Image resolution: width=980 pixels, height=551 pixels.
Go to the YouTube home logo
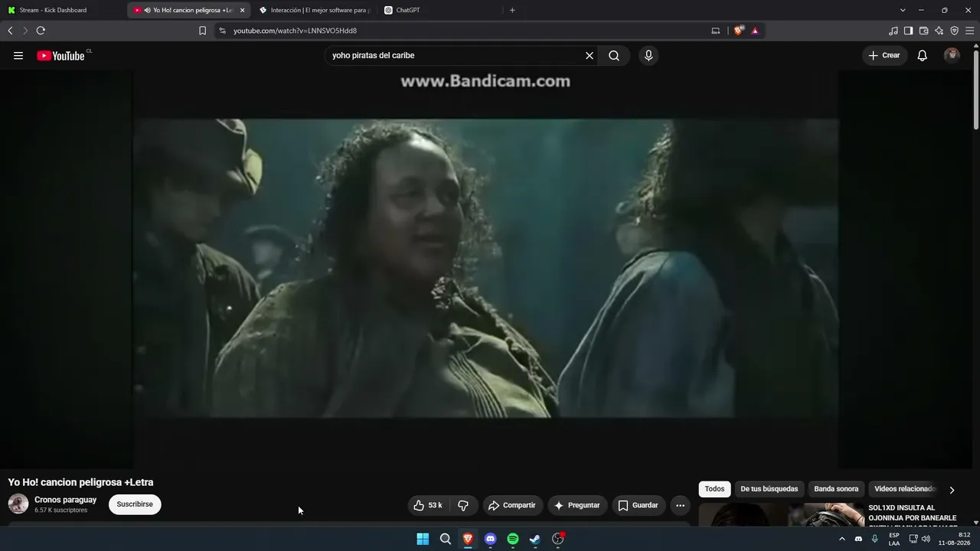coord(60,56)
